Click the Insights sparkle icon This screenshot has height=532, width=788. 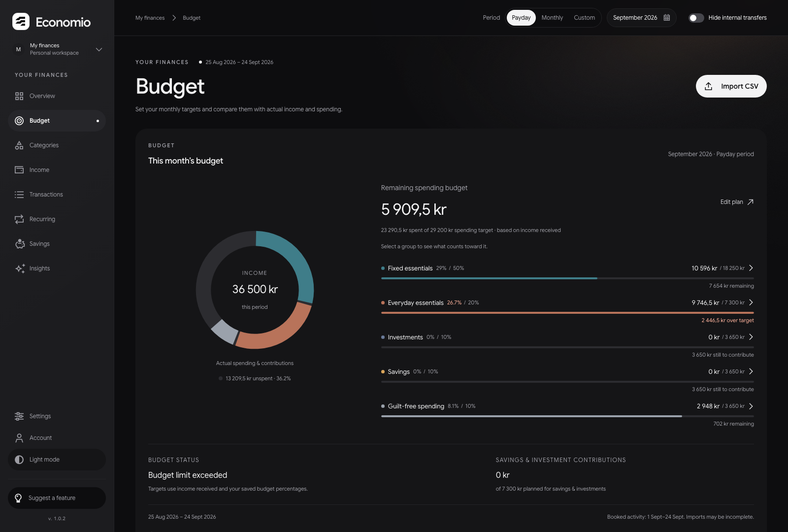point(20,268)
